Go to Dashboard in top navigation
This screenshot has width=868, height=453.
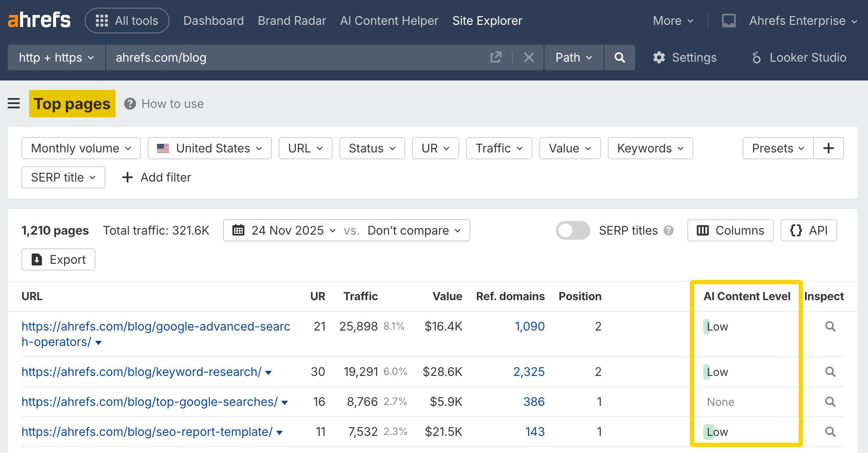(x=213, y=21)
